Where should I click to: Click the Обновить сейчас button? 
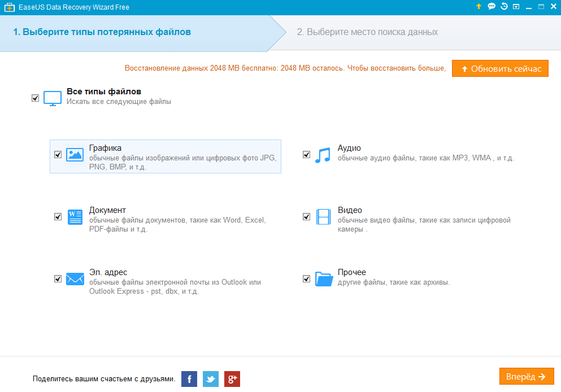(x=500, y=68)
